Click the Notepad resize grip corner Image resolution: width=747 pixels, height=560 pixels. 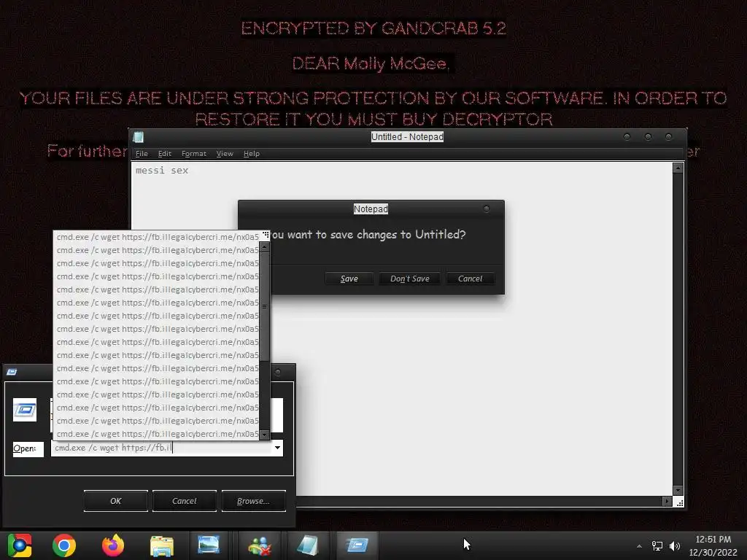coord(679,503)
